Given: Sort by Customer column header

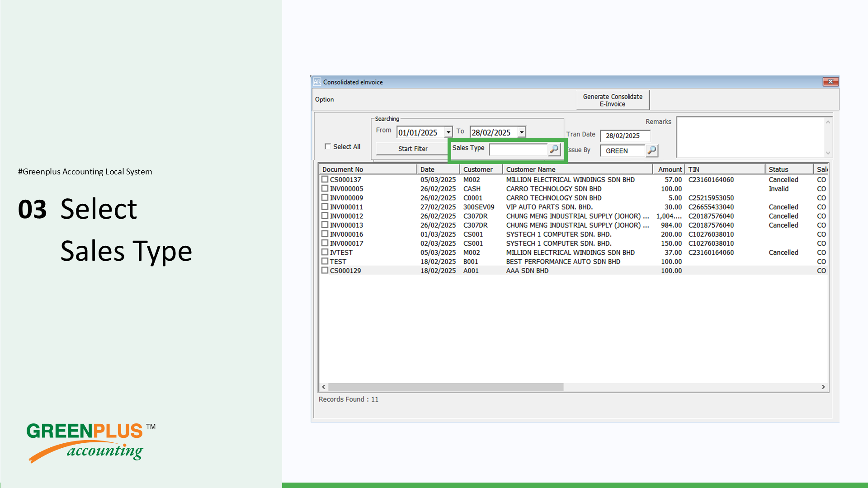Looking at the screenshot, I should click(481, 169).
